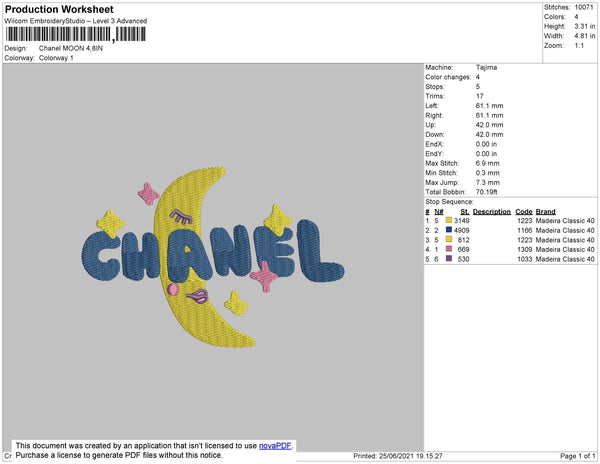Click the Max Jump value '7.3 mm'
Screen dimensions: 600x464
tap(488, 182)
